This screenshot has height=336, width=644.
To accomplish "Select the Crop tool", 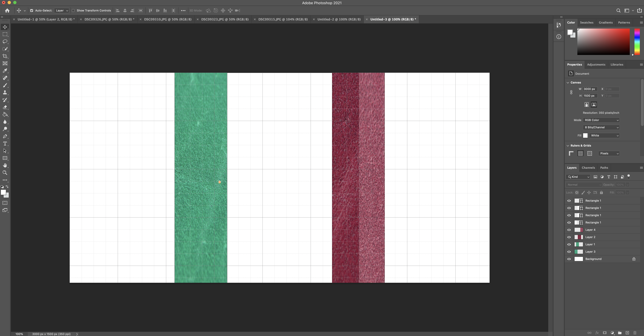I will (5, 56).
